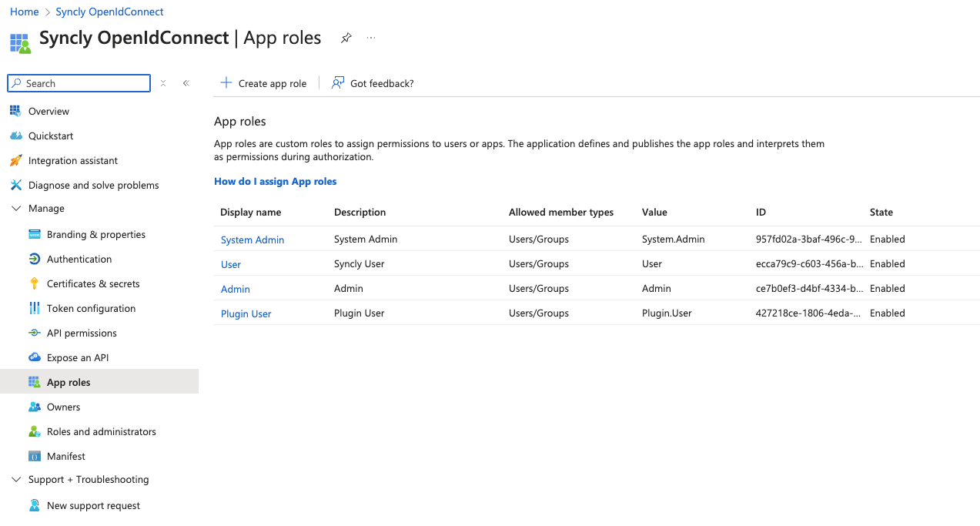Click the Value column header
This screenshot has height=526, width=980.
(x=654, y=212)
